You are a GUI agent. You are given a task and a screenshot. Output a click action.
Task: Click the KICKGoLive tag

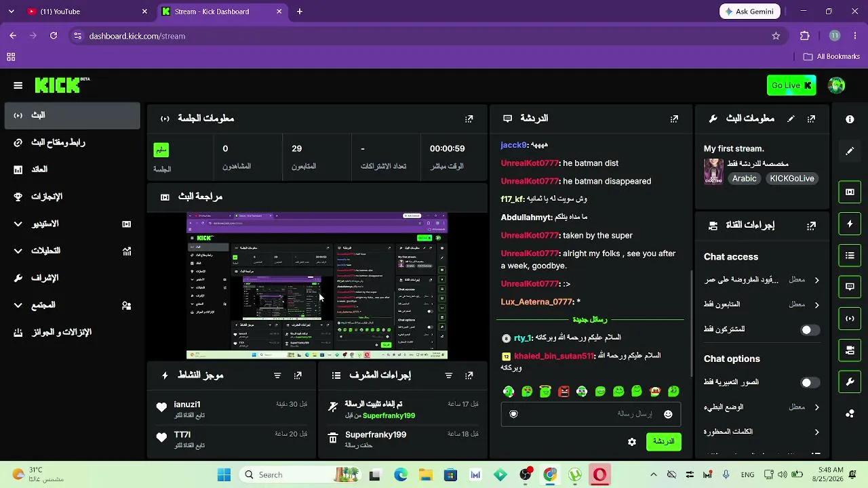(x=791, y=179)
